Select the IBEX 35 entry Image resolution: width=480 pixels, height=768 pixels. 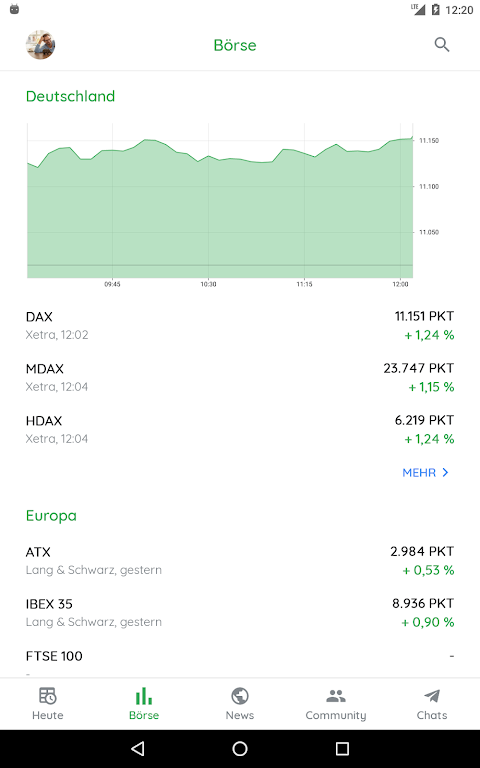point(240,613)
